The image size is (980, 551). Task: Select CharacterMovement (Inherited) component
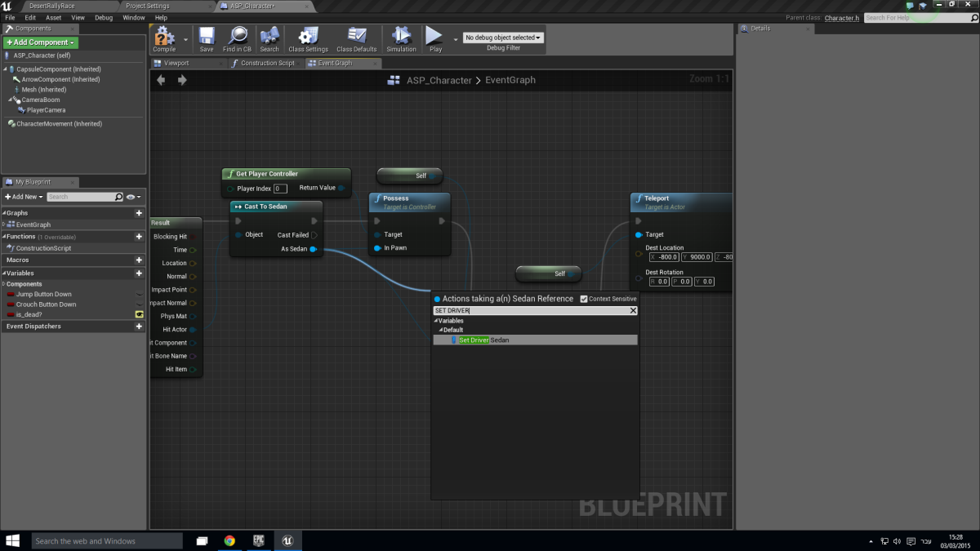(x=59, y=124)
